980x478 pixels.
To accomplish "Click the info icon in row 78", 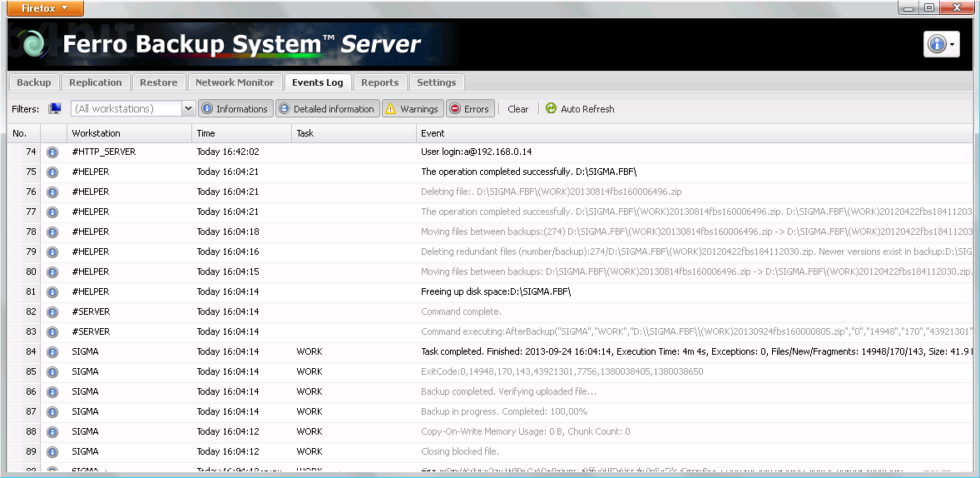I will point(52,232).
